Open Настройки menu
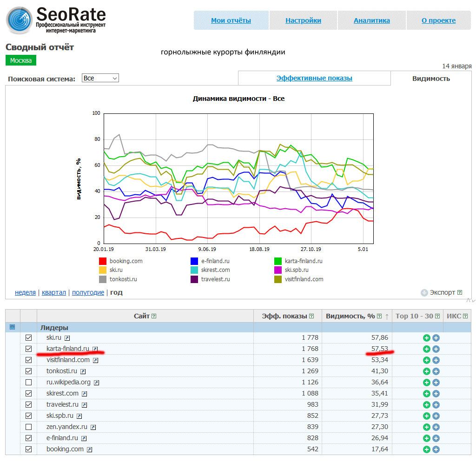 [303, 20]
